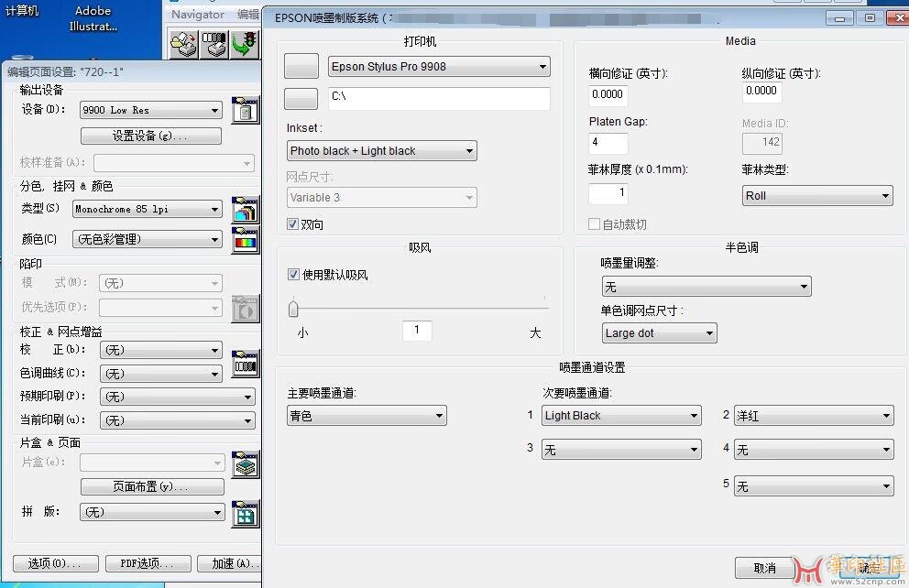Click 计算机 desktop icon
Viewport: 909px width, 588px height.
click(21, 11)
